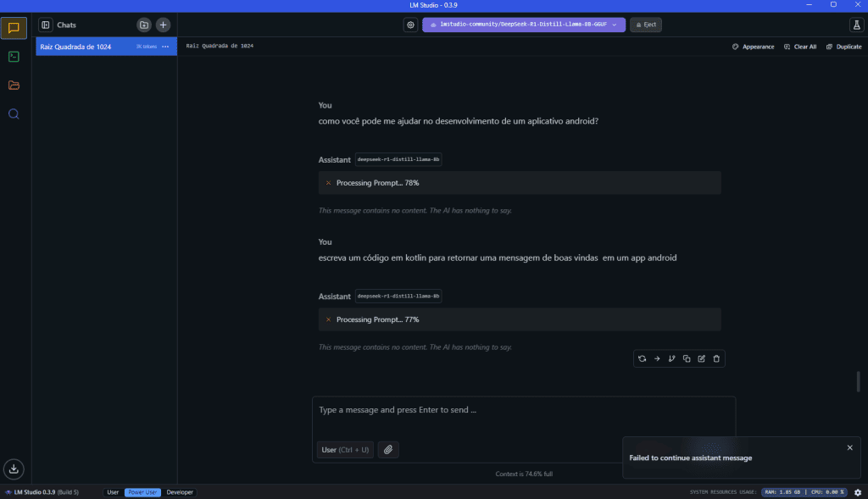The image size is (868, 499).
Task: Open options for Raiz Quadrada de 1024 chat
Action: (x=166, y=47)
